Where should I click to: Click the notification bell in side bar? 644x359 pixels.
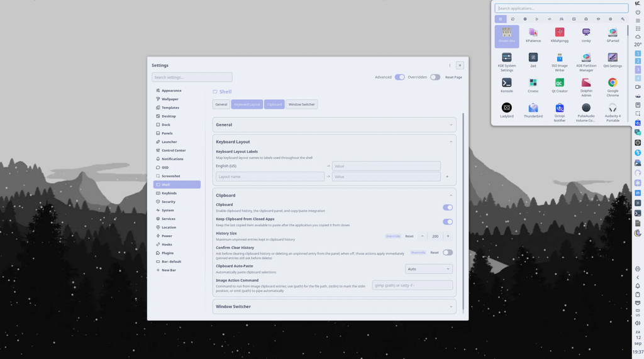(x=638, y=286)
